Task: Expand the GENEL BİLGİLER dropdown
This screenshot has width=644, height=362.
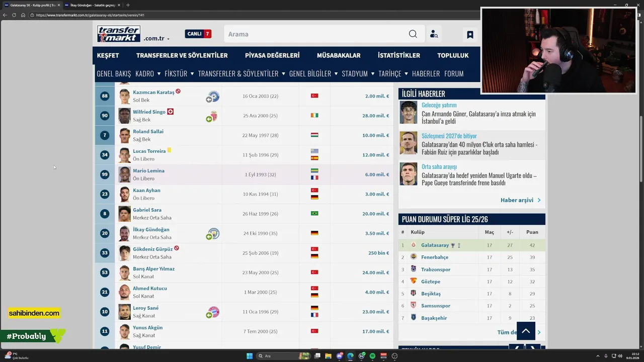Action: (x=313, y=73)
